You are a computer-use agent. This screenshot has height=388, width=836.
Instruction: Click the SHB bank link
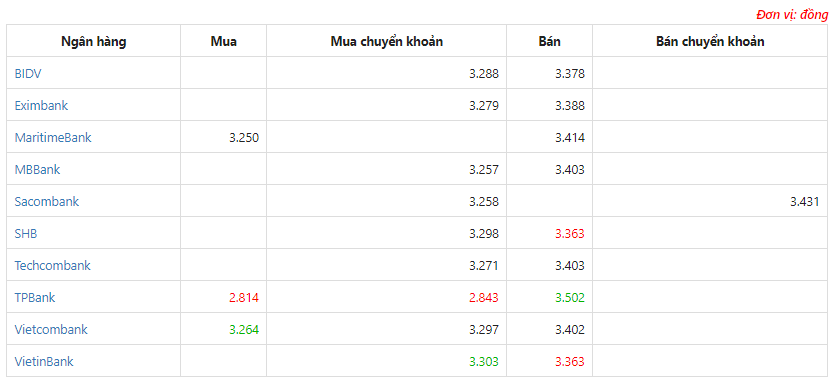click(26, 233)
